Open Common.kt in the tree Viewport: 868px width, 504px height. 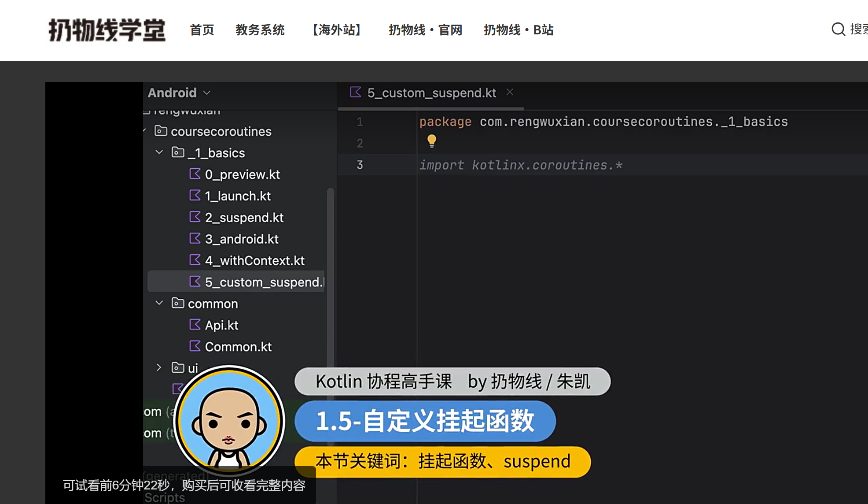click(x=239, y=347)
